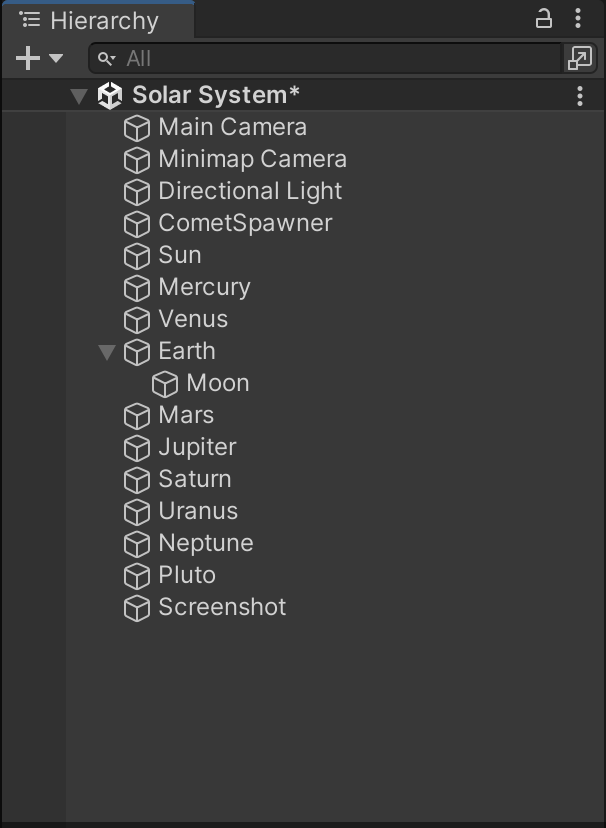This screenshot has height=828, width=606.
Task: Select Minimap Camera in the list
Action: point(303,159)
